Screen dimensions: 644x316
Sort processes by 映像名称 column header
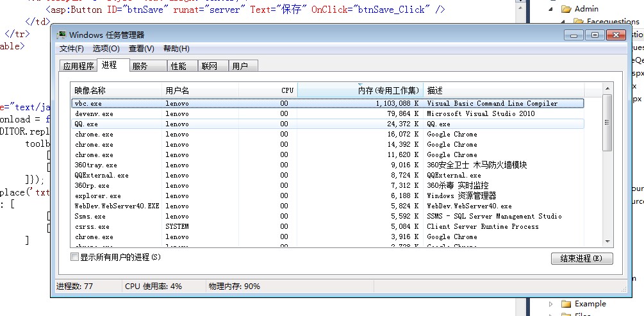116,90
